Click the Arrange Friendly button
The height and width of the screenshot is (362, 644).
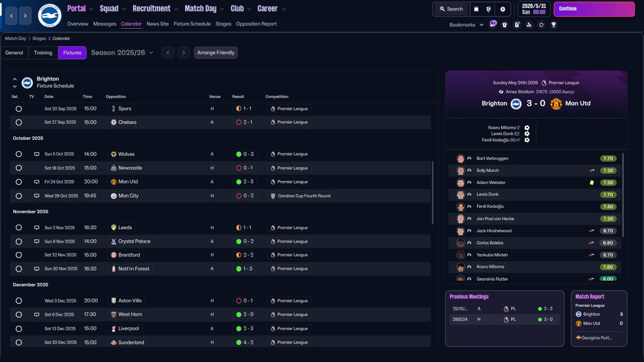[x=216, y=53]
